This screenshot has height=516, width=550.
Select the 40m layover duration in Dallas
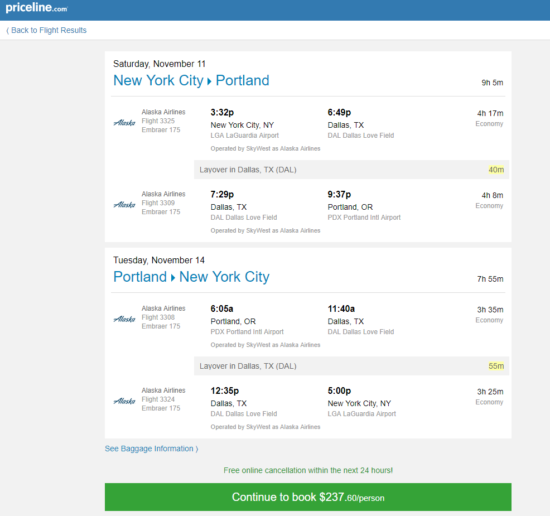(496, 170)
